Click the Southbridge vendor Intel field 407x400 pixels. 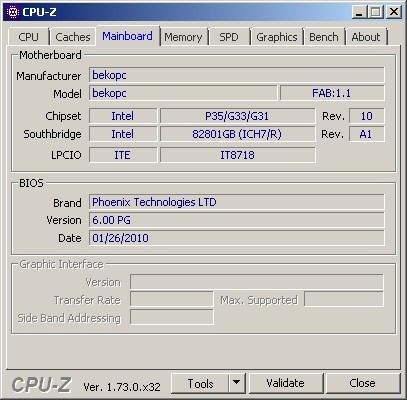coord(123,134)
